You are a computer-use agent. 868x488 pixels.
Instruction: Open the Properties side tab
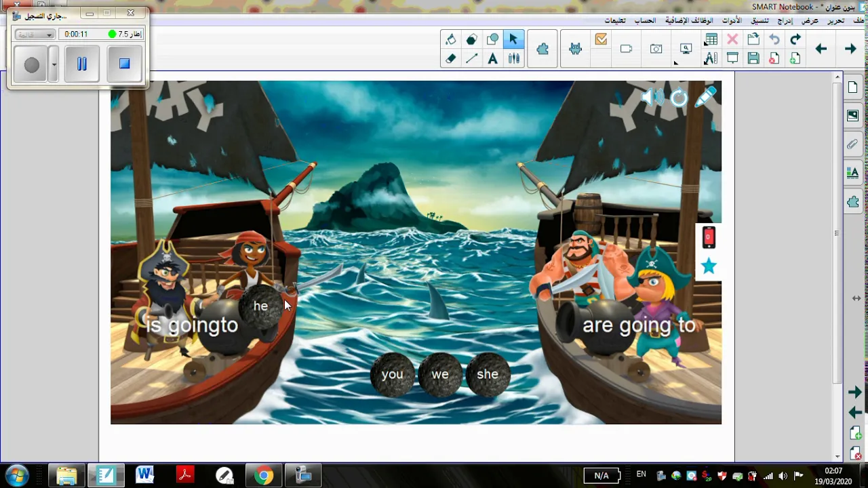(x=853, y=173)
